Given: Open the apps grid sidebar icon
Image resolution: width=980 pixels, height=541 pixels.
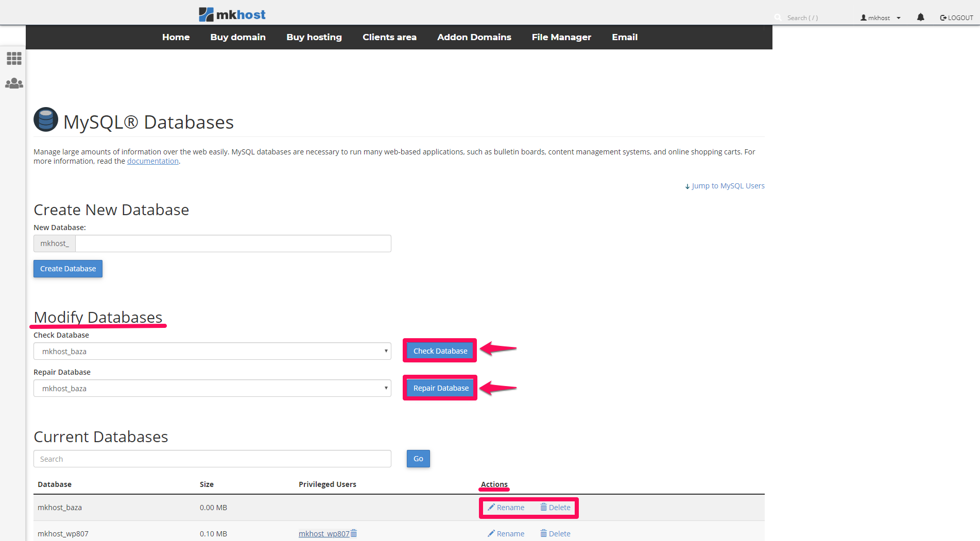Looking at the screenshot, I should (14, 58).
